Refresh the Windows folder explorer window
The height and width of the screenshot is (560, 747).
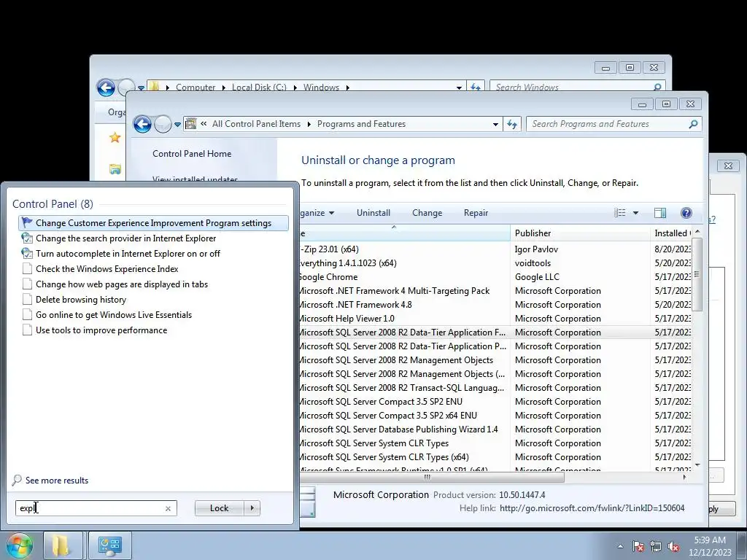point(476,87)
